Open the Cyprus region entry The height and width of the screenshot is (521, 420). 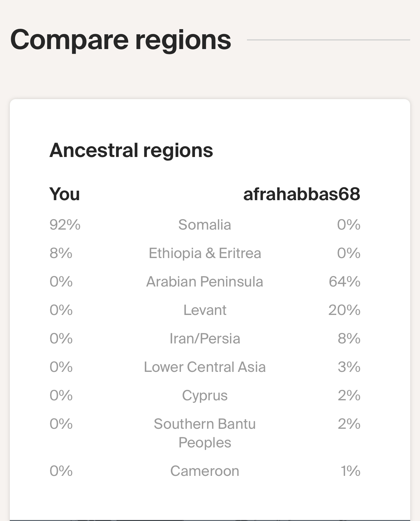coord(205,396)
